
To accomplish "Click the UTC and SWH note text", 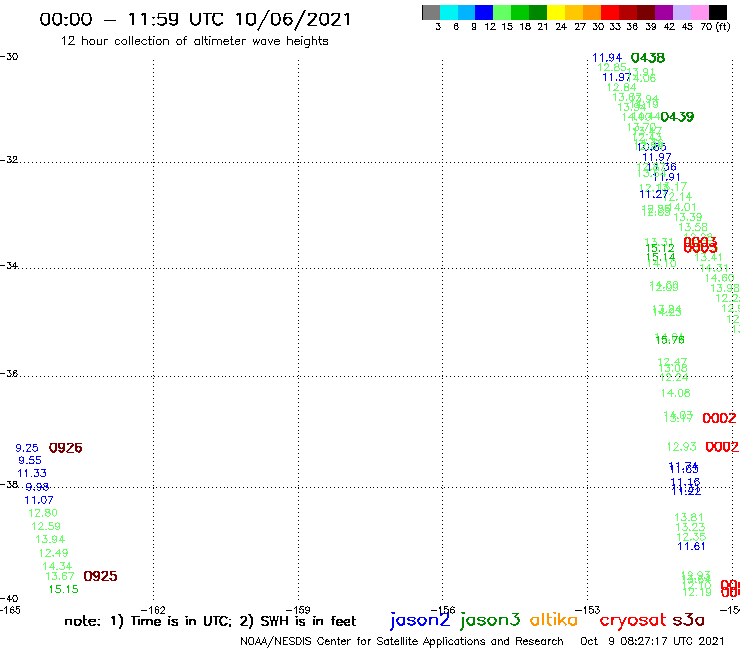I will (210, 621).
